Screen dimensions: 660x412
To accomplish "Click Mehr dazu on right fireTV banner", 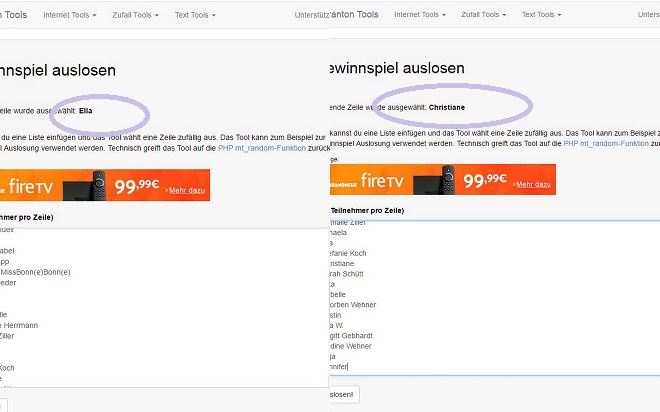I will click(533, 184).
